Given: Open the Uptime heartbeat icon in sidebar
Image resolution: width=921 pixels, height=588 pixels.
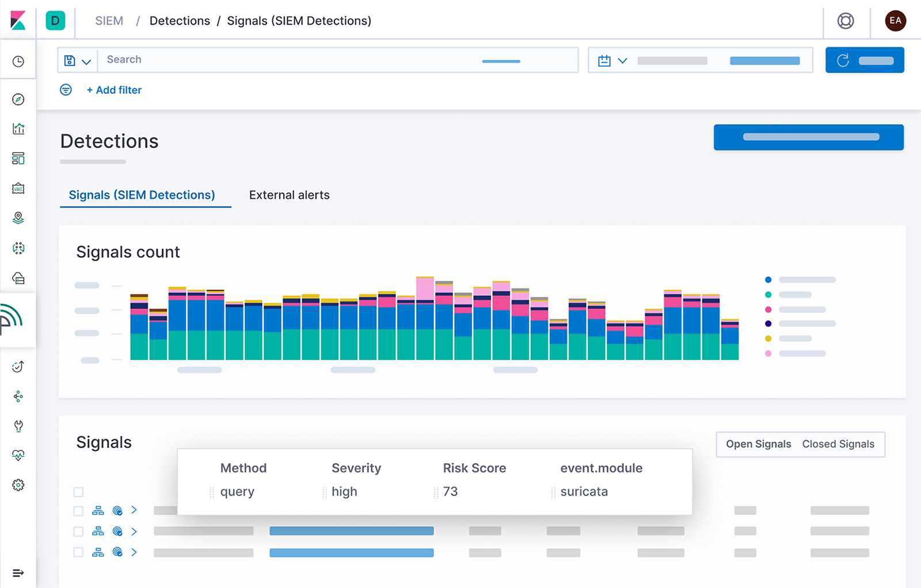Looking at the screenshot, I should (x=18, y=455).
